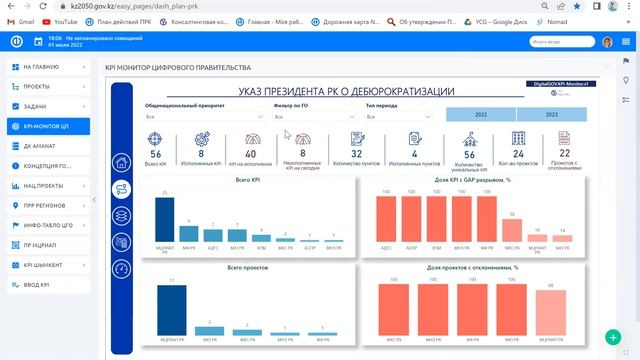This screenshot has height=360, width=640.
Task: Open the План действий ПРК bookmark
Action: click(118, 22)
